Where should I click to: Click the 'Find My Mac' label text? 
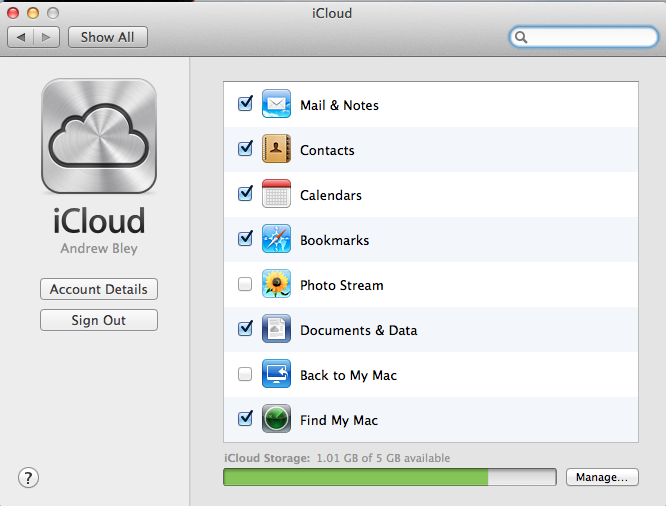point(339,421)
